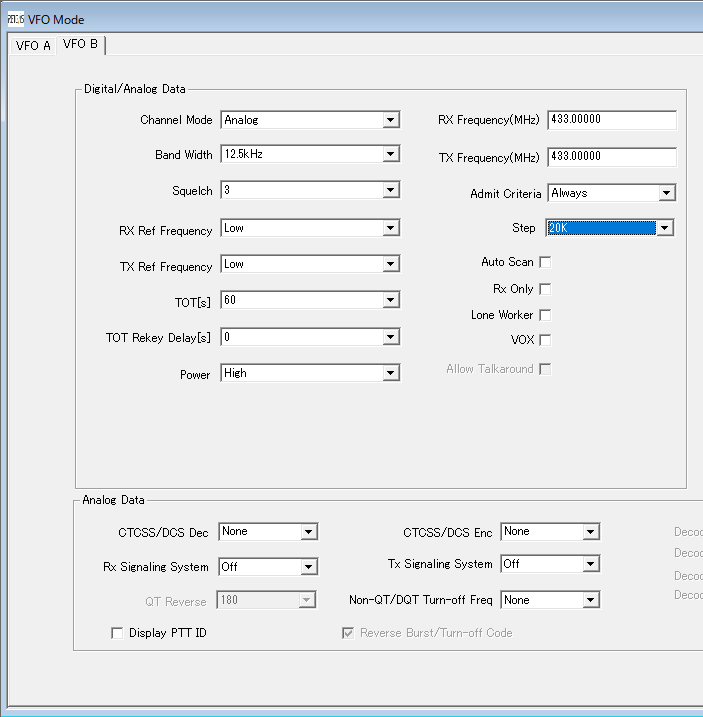Open the Channel Mode dropdown

[x=390, y=120]
